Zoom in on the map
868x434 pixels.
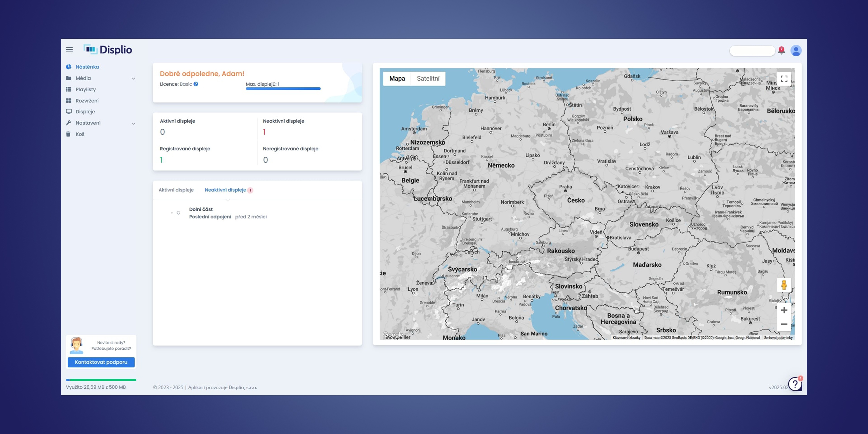(x=784, y=310)
